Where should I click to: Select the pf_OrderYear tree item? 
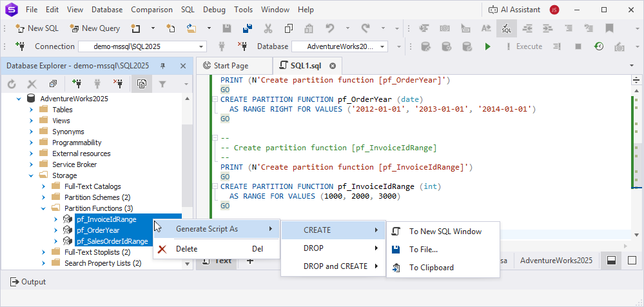[98, 230]
